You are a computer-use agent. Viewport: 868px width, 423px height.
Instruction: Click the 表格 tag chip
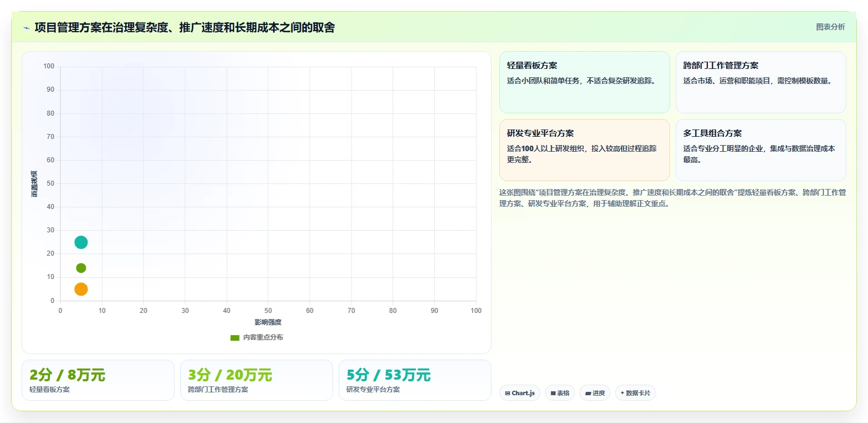tap(560, 393)
